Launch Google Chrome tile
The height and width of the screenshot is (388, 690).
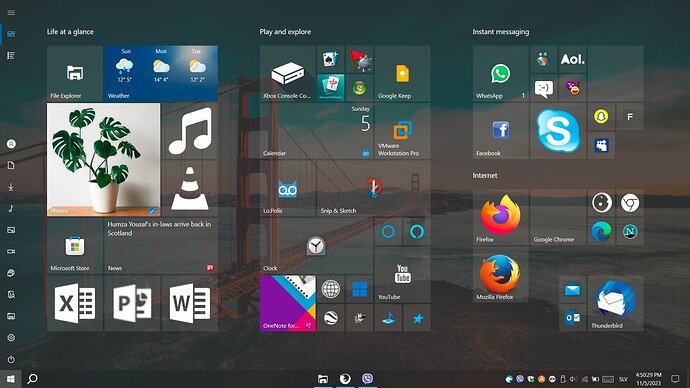coord(558,217)
